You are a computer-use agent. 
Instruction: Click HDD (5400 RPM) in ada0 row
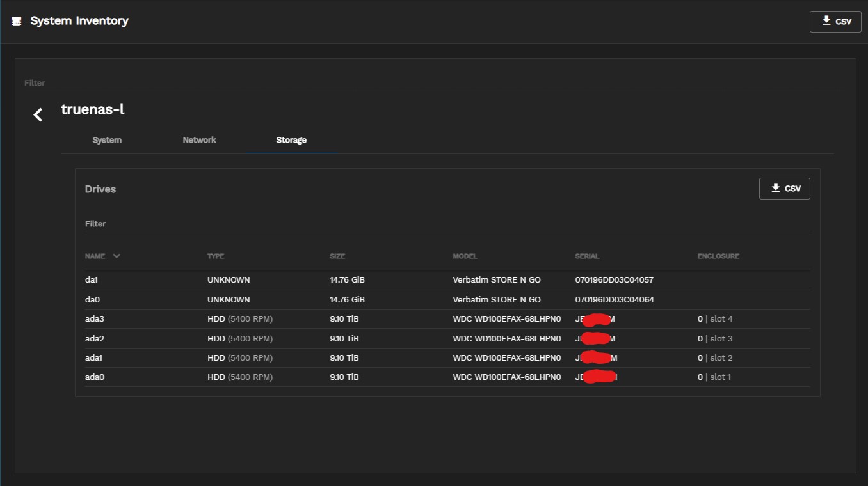240,377
